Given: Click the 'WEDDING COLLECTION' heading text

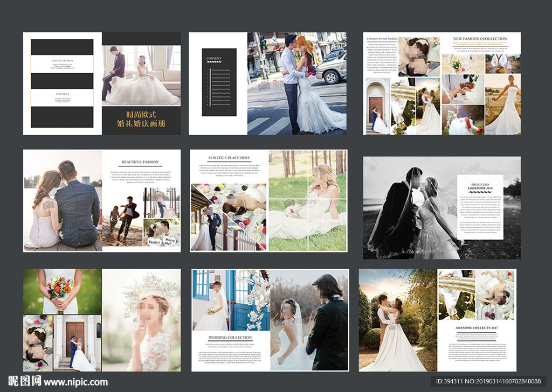Looking at the screenshot, I should pos(230,338).
